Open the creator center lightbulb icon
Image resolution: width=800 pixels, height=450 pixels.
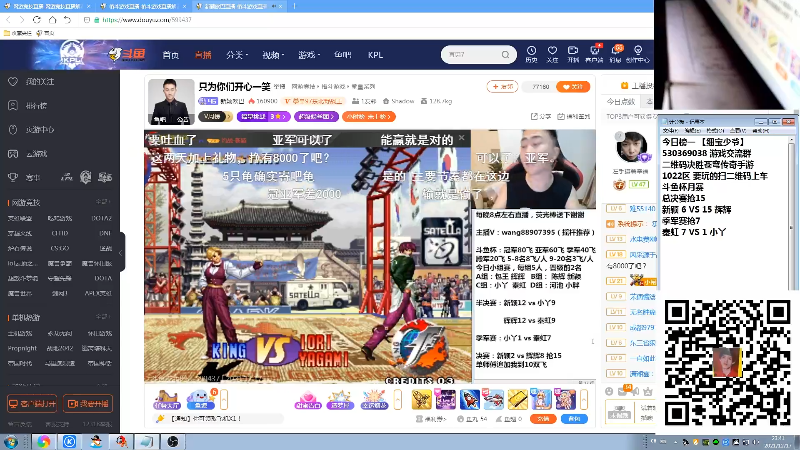638,54
